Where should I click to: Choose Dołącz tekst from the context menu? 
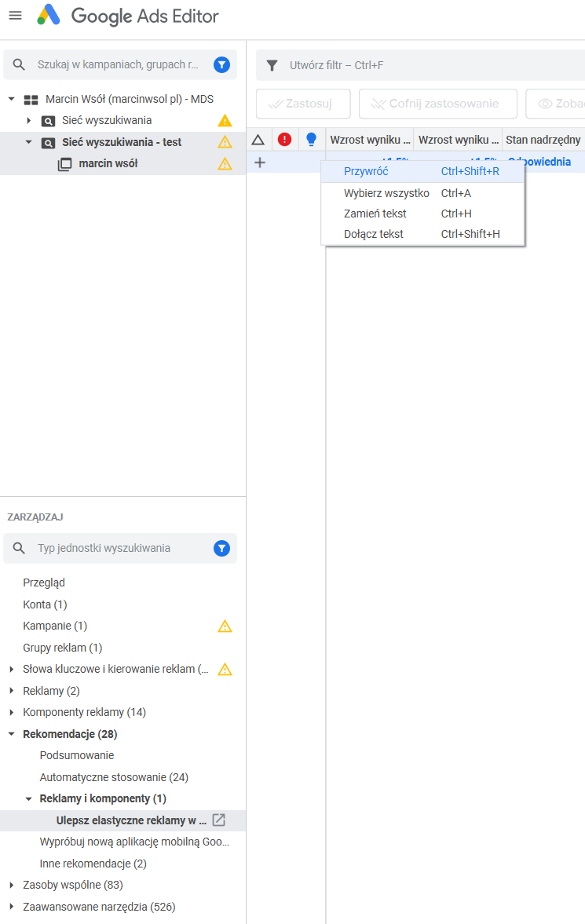pyautogui.click(x=422, y=234)
